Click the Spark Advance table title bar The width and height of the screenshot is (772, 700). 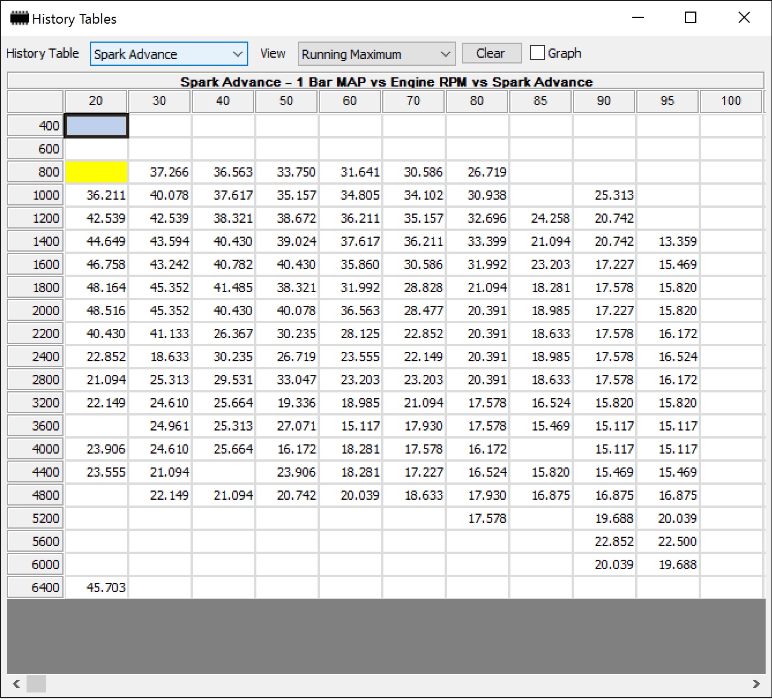pos(386,81)
